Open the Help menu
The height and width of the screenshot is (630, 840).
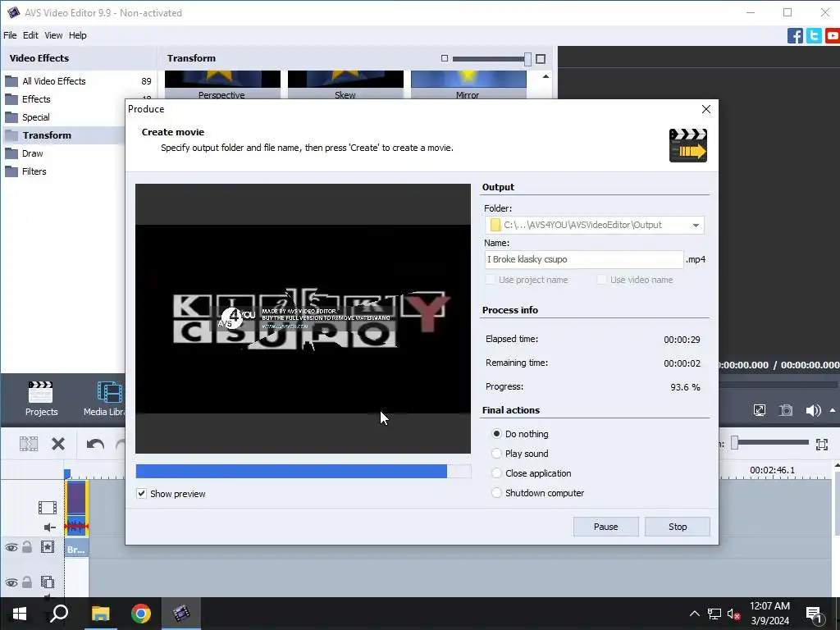coord(78,35)
